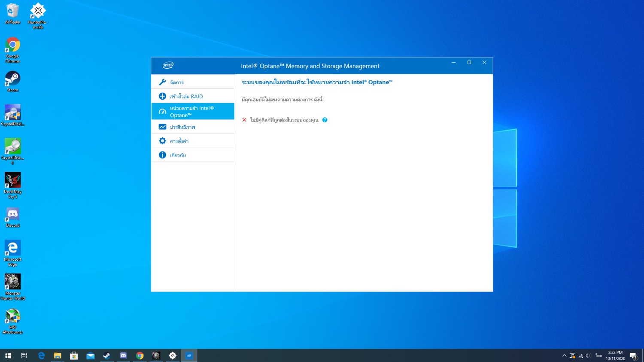Select the Monster Hunter World desktop shortcut

[x=13, y=287]
